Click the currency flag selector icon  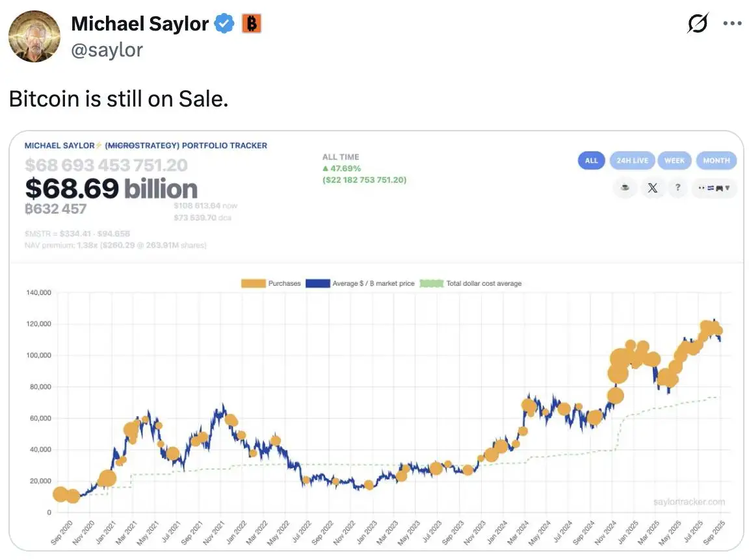click(709, 188)
